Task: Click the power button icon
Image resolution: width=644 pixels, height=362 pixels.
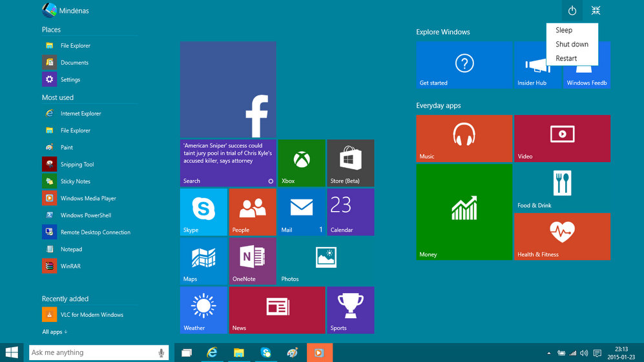Action: coord(572,10)
